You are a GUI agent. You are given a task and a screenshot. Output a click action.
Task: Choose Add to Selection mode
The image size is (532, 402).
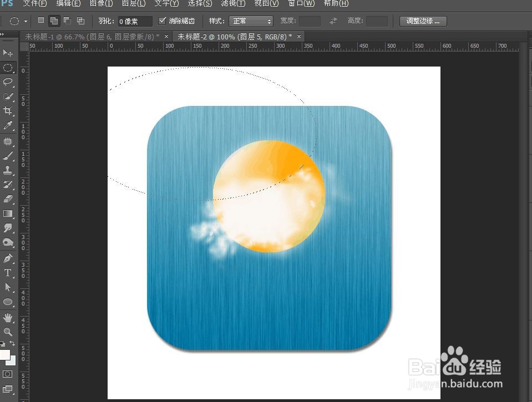click(x=54, y=21)
